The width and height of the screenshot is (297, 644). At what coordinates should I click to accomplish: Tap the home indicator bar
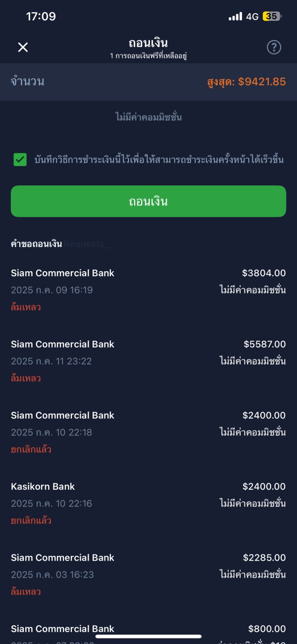click(x=148, y=636)
